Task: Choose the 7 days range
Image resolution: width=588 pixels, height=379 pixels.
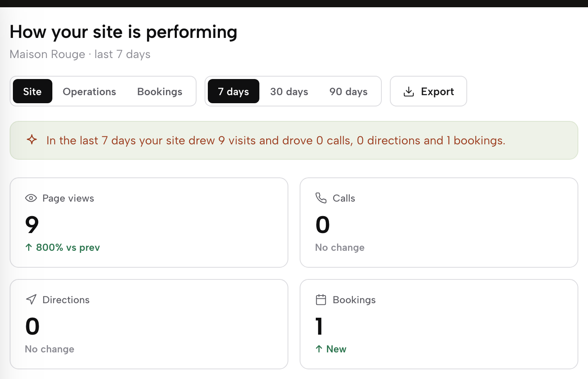Action: (234, 91)
